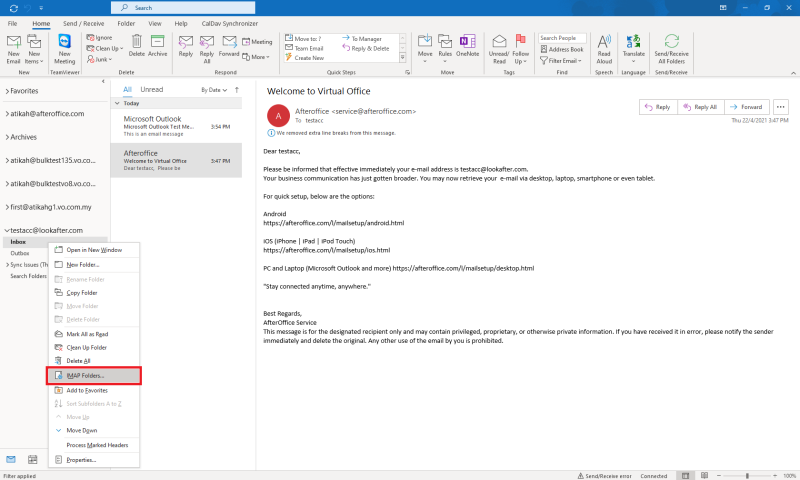
Task: Click the Read Aloud speech icon
Action: (604, 43)
